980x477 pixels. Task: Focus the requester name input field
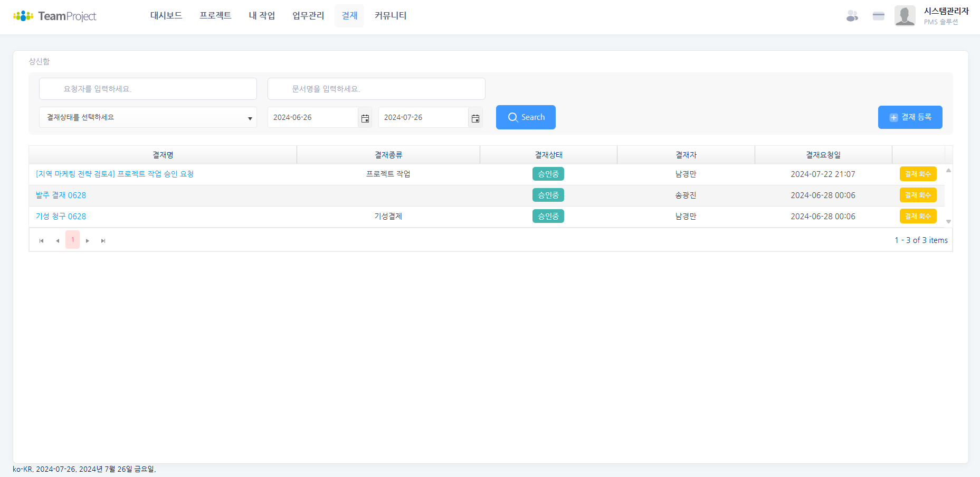coord(148,89)
